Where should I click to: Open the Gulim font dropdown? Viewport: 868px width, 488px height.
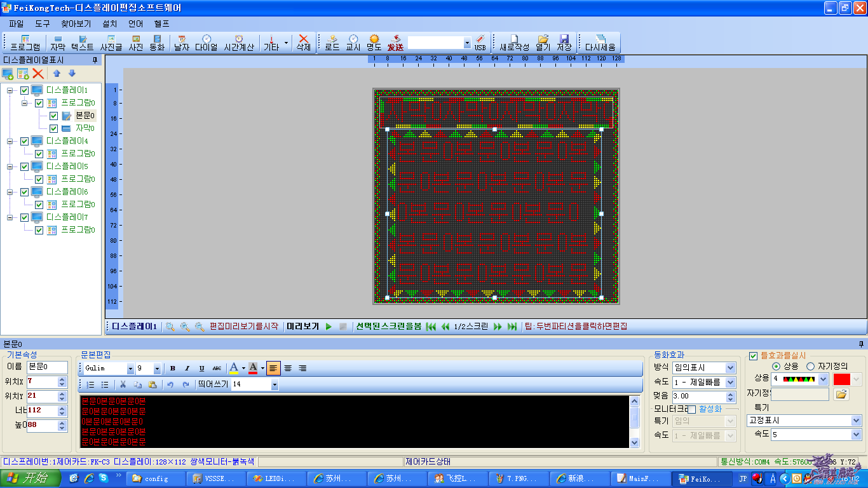(130, 369)
